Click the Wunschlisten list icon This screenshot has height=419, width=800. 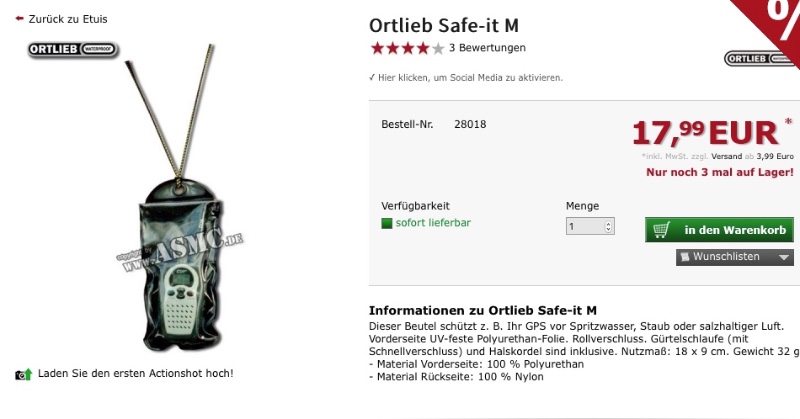[x=686, y=257]
